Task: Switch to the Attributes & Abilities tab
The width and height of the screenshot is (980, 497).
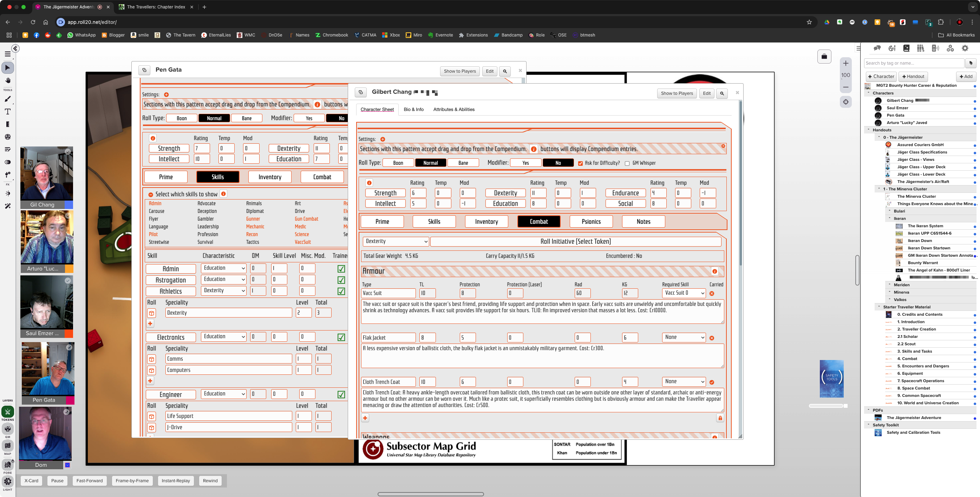Action: [x=454, y=109]
